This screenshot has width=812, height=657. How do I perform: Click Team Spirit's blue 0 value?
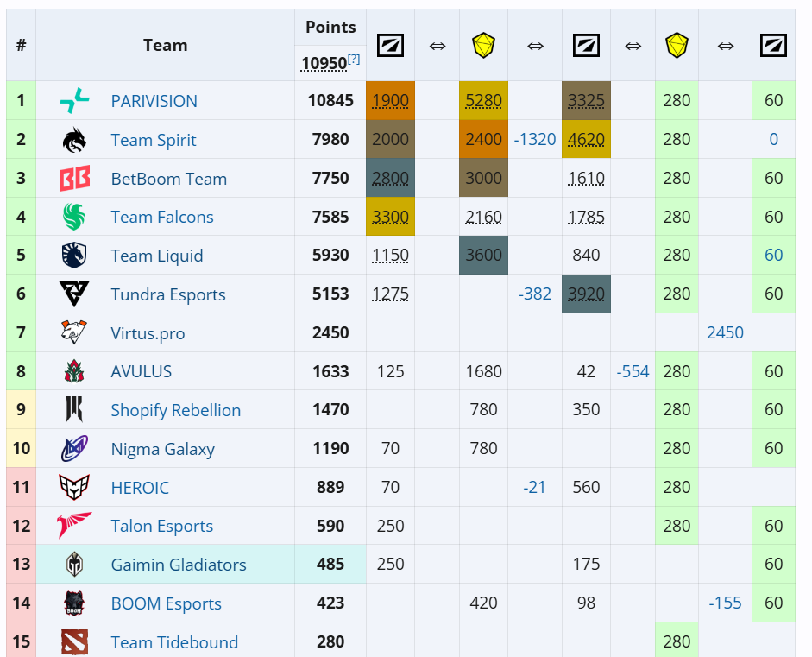coord(774,139)
